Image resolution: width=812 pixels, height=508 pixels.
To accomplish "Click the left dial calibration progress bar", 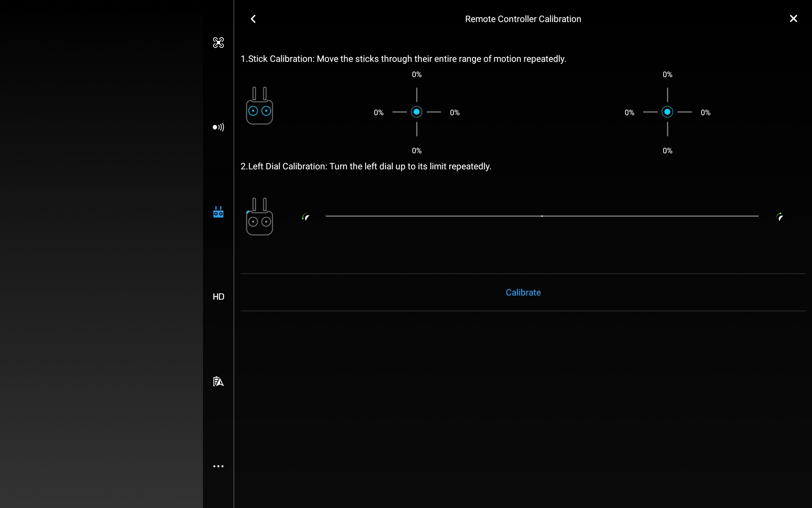I will [542, 216].
